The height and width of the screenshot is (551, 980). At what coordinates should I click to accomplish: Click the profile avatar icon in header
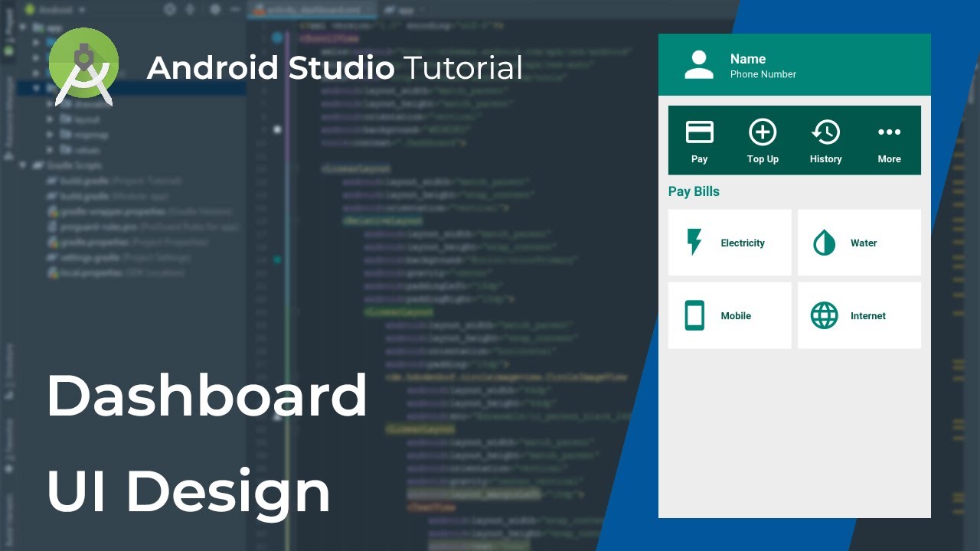point(699,65)
